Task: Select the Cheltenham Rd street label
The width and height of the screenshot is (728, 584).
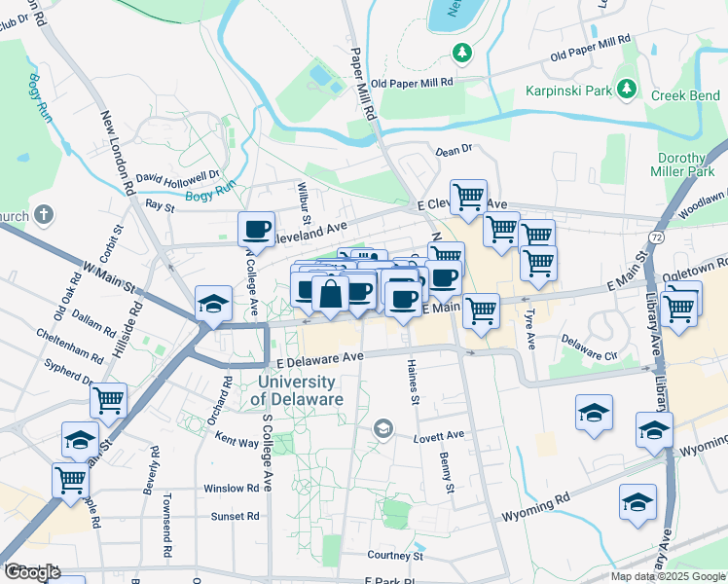Action: coord(70,347)
